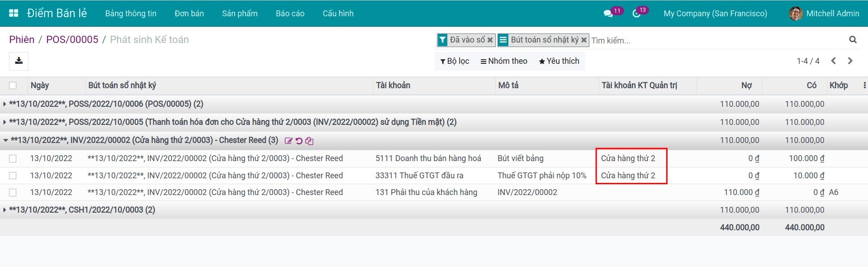Click the edit icon on INV/2022/00002 group

pyautogui.click(x=288, y=141)
